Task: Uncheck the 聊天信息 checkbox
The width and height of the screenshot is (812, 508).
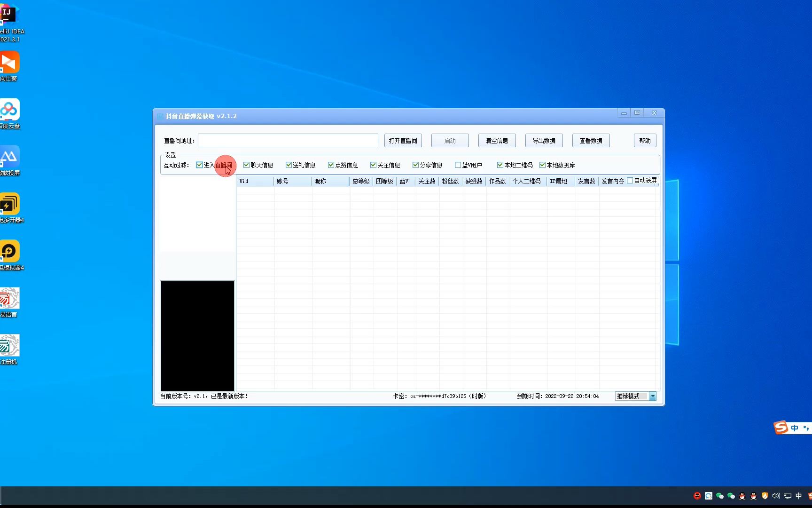Action: point(246,165)
